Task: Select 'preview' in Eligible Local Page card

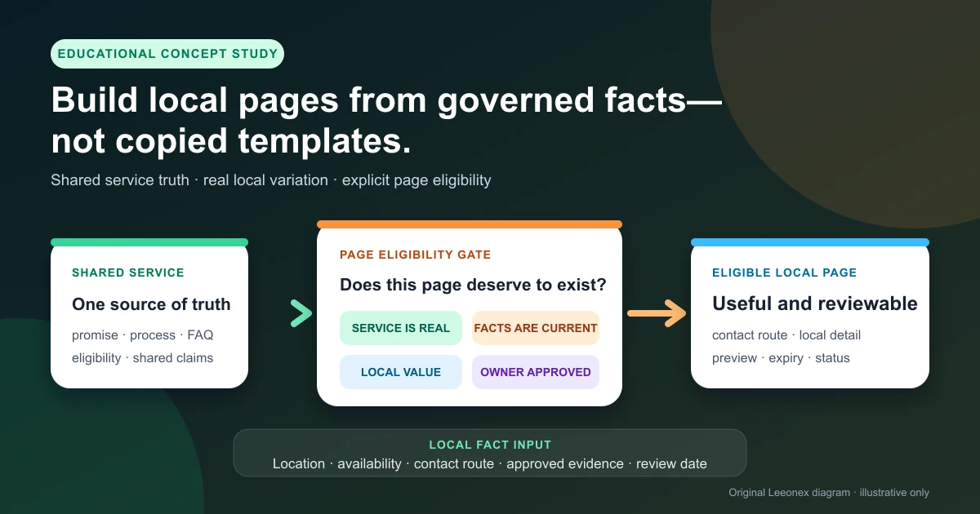Action: coord(734,358)
